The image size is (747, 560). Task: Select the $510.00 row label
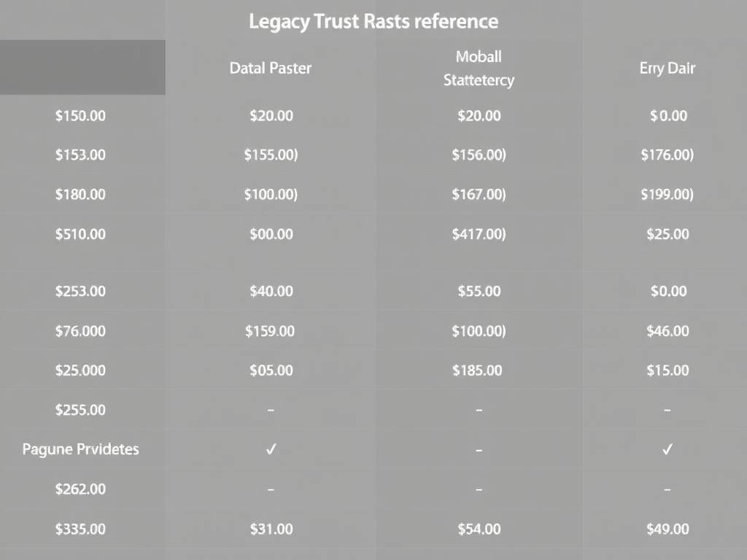[80, 234]
